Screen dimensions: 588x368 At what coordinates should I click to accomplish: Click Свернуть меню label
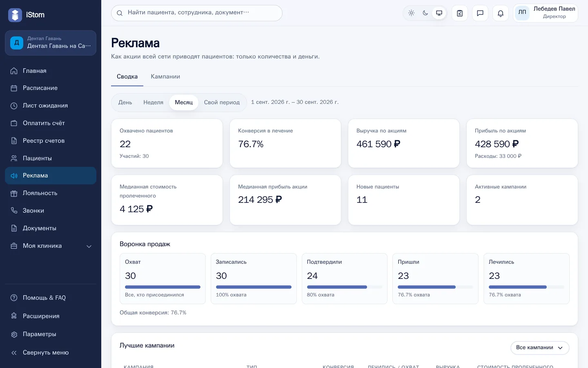pos(46,352)
